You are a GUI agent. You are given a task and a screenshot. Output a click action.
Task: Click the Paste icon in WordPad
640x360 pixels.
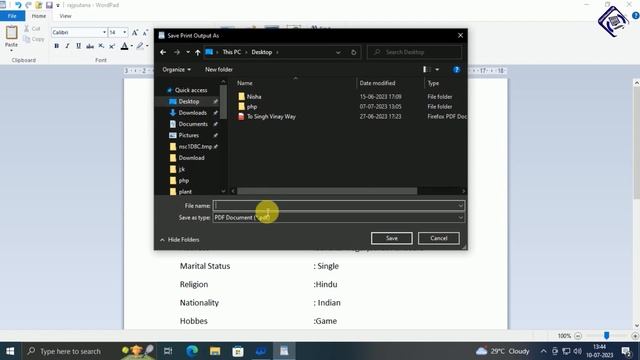pyautogui.click(x=11, y=33)
